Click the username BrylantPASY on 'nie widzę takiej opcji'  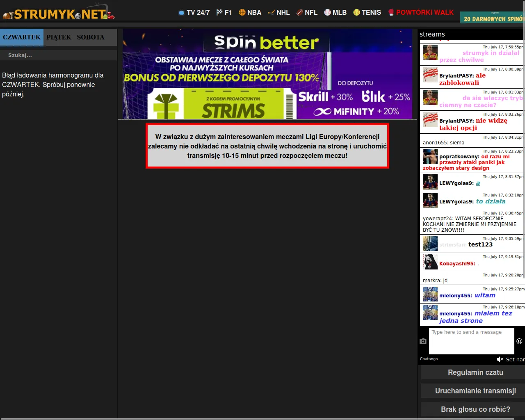tap(457, 121)
